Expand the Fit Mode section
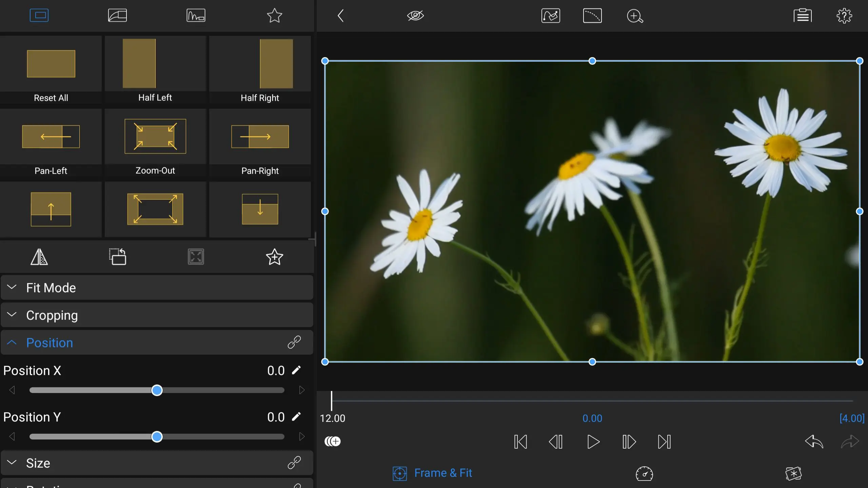Viewport: 868px width, 488px height. point(51,288)
